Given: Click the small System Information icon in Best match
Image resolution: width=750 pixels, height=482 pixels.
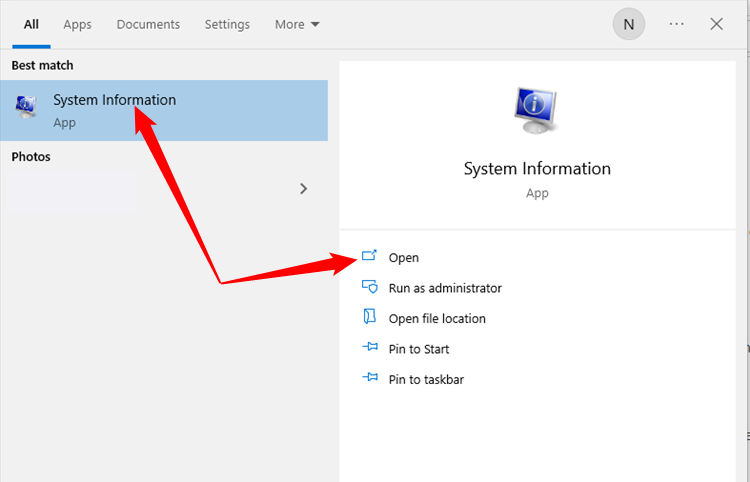Looking at the screenshot, I should coord(27,109).
